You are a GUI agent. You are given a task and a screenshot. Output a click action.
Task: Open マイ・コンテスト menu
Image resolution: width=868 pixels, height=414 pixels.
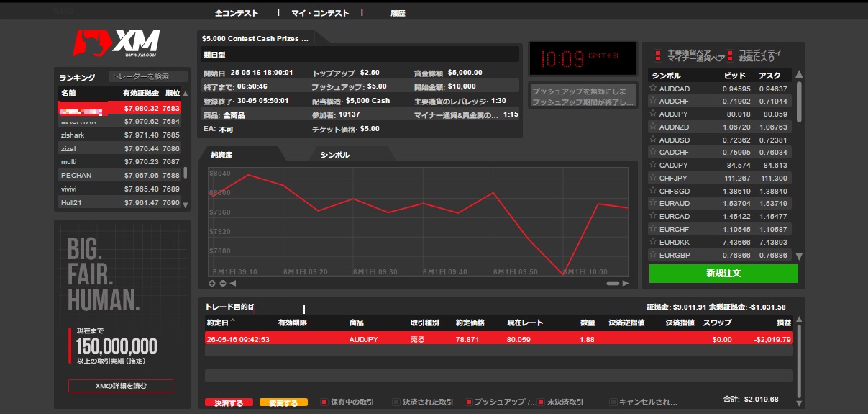320,13
